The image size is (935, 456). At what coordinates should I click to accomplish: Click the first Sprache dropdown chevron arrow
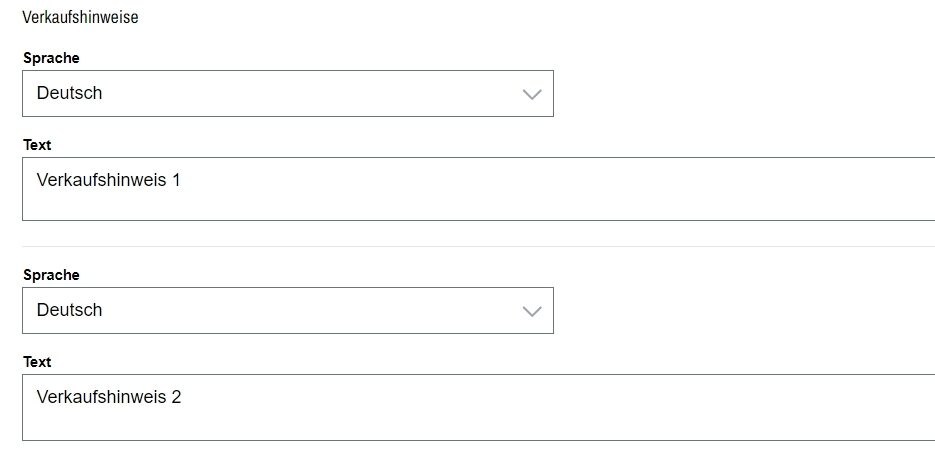point(531,94)
